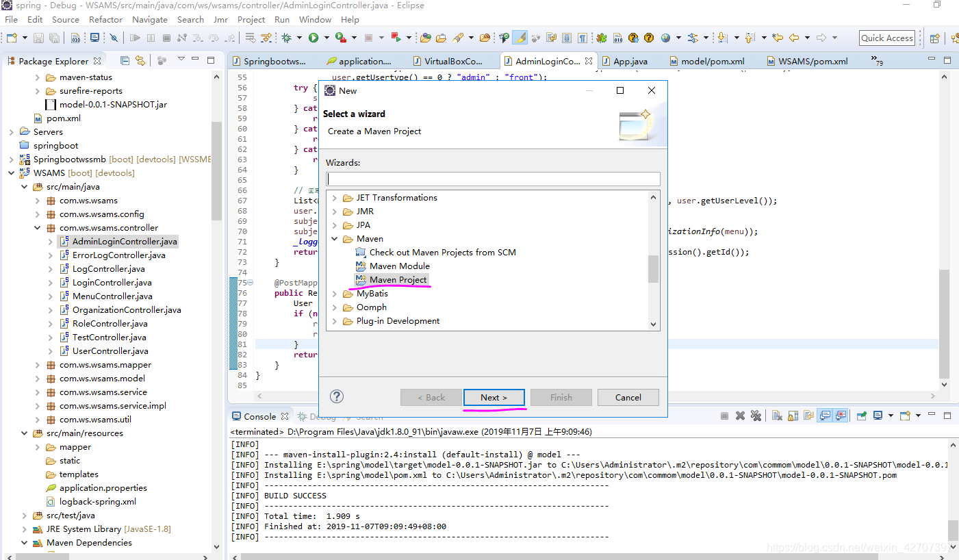Show hidden editor tabs list '79'
Image resolution: width=959 pixels, height=560 pixels.
[877, 61]
